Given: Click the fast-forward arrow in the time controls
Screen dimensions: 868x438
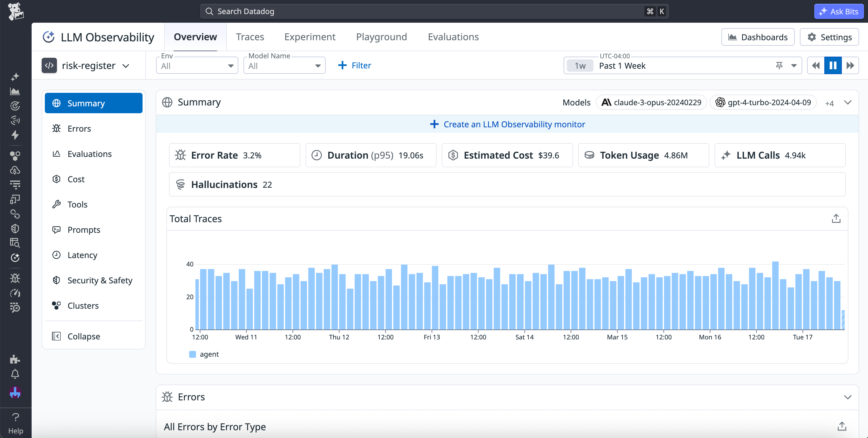Looking at the screenshot, I should 850,65.
